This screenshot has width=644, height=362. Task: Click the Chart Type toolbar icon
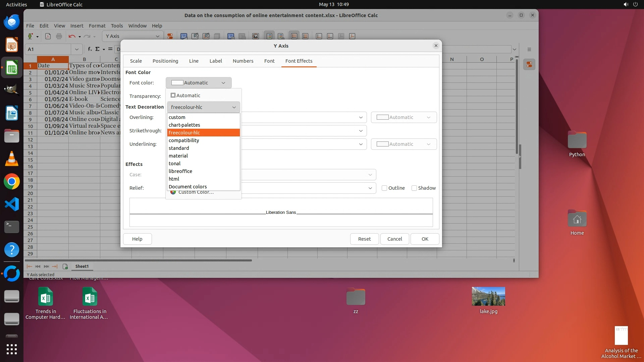coord(184,36)
